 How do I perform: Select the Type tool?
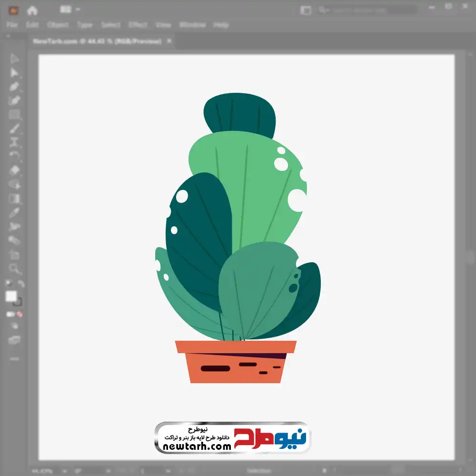(14, 142)
